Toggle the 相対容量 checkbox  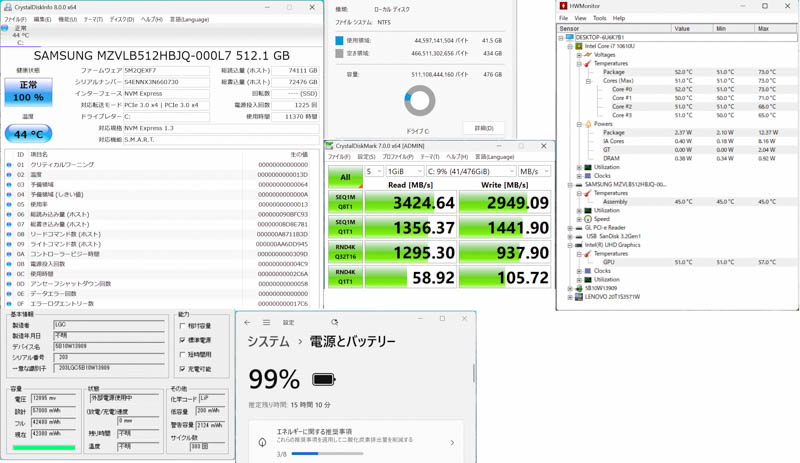(182, 326)
